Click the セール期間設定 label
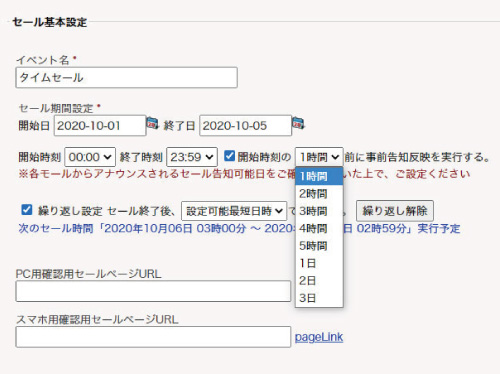500x374 pixels. coord(56,108)
